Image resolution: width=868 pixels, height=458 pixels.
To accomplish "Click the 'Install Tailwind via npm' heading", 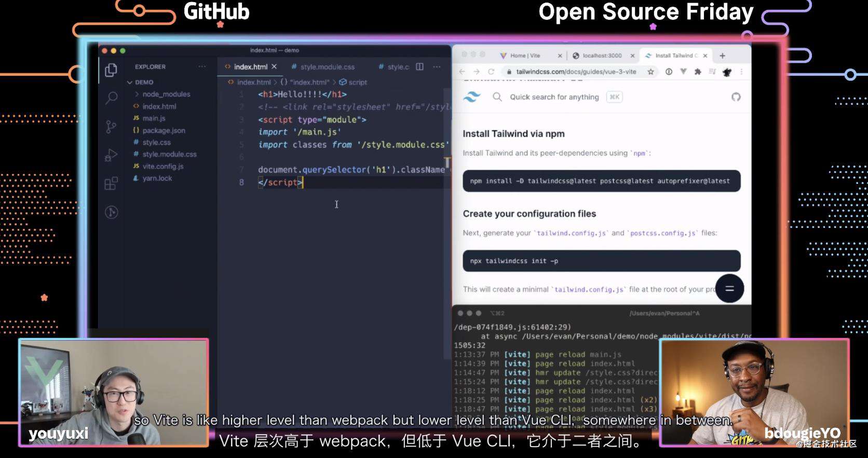I will click(513, 133).
